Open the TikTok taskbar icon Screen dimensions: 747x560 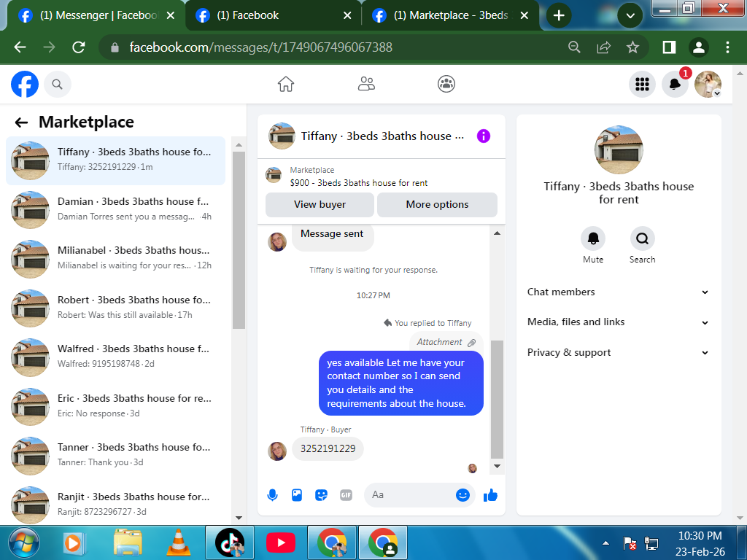(230, 542)
